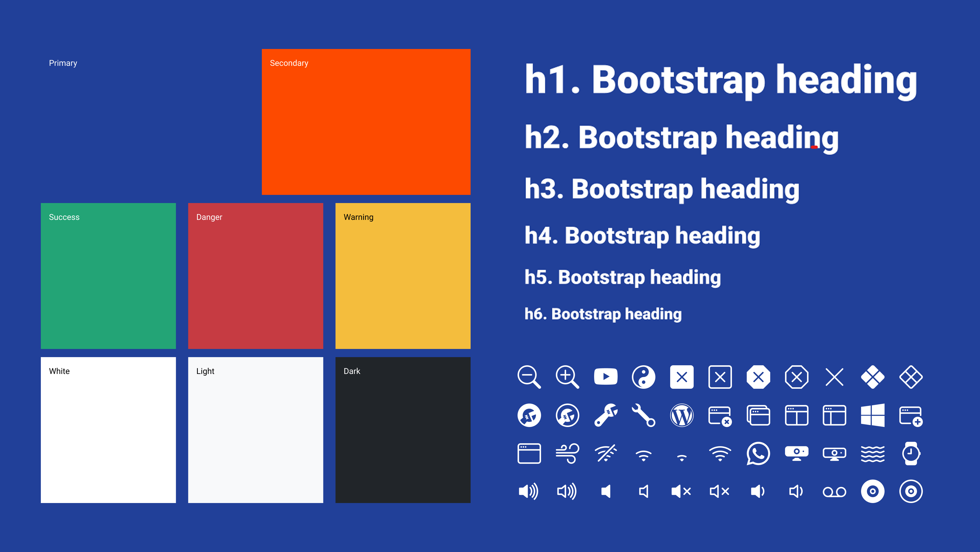Click the outlined volume-off speaker icon

(644, 492)
